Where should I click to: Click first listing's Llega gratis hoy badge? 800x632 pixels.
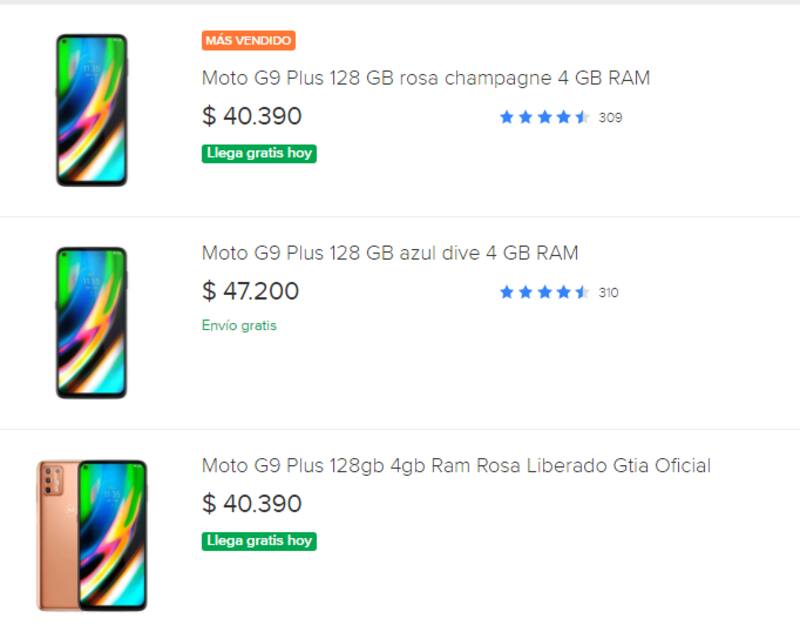[x=259, y=153]
